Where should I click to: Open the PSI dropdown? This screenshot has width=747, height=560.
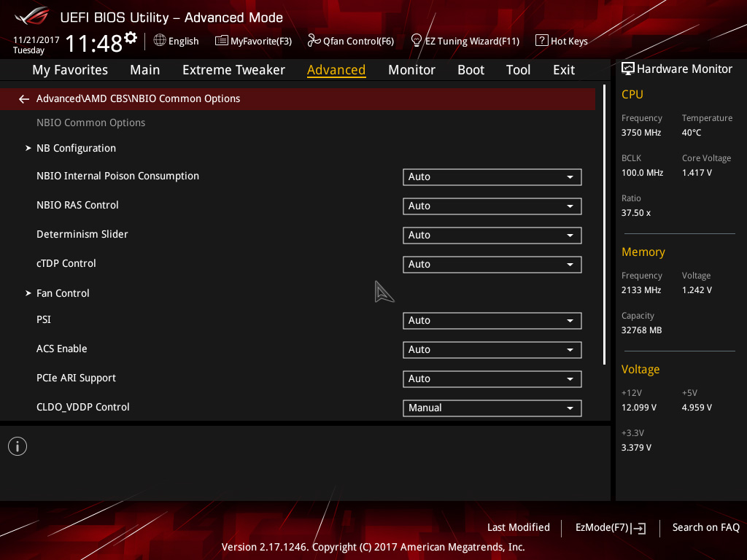(x=492, y=321)
